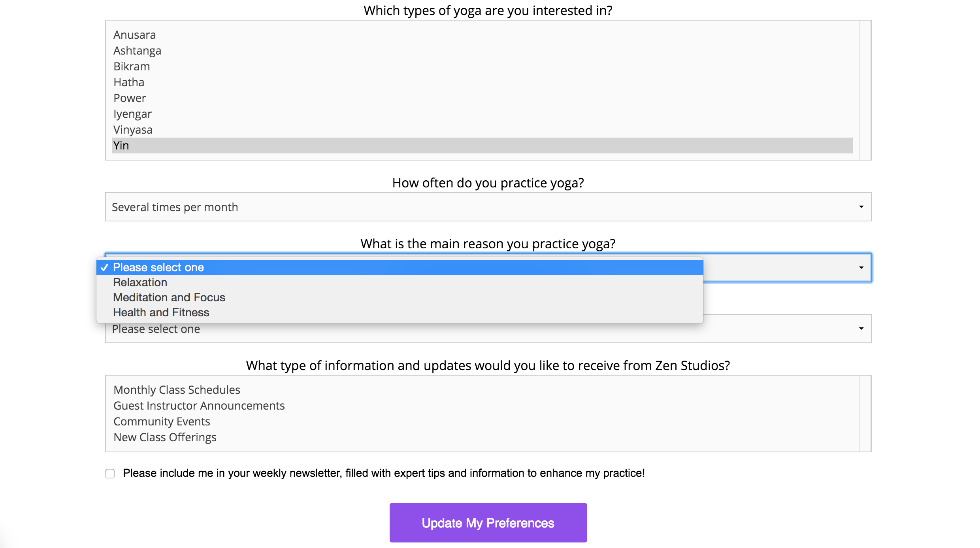Enable the weekly newsletter checkbox
Viewport: 980px width, 548px height.
[x=110, y=473]
